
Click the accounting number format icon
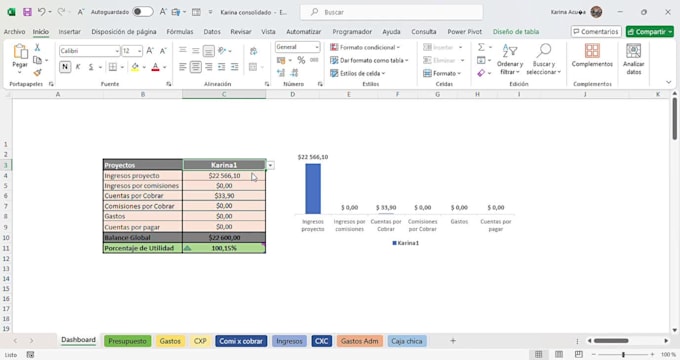pos(281,60)
